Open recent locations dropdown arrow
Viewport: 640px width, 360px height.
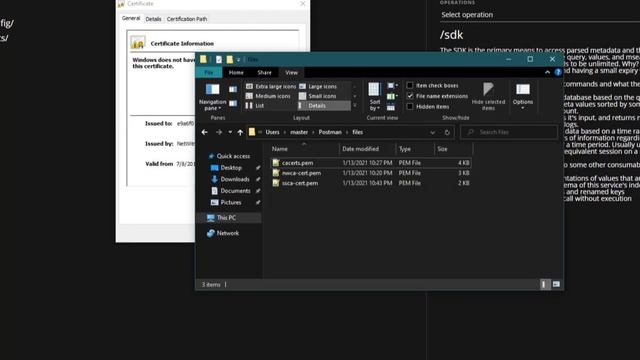(x=230, y=132)
